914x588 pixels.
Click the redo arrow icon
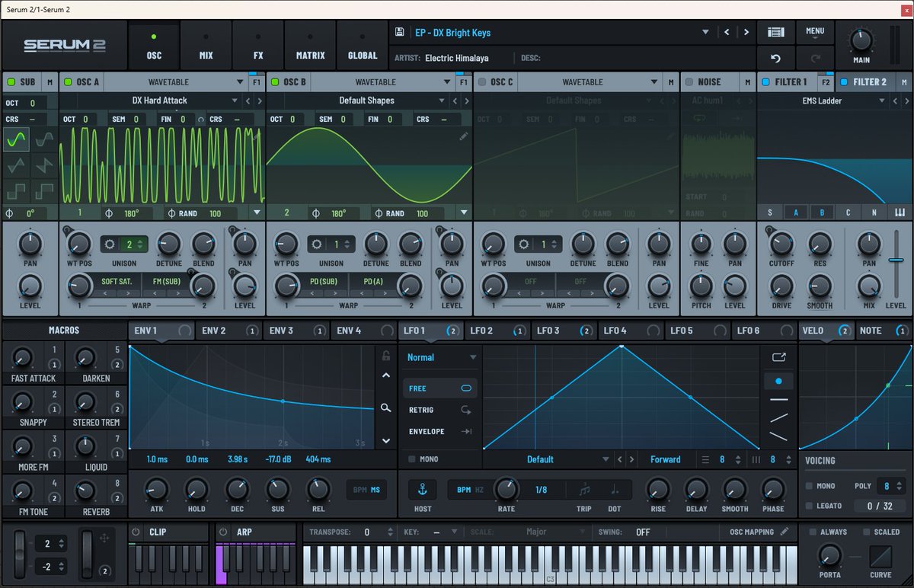tap(815, 58)
